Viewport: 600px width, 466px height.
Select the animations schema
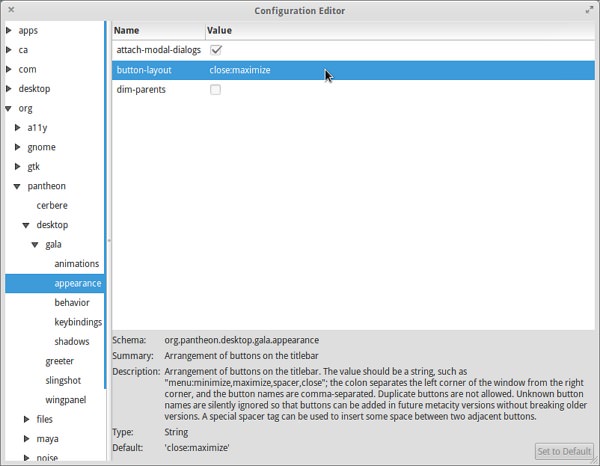point(77,264)
